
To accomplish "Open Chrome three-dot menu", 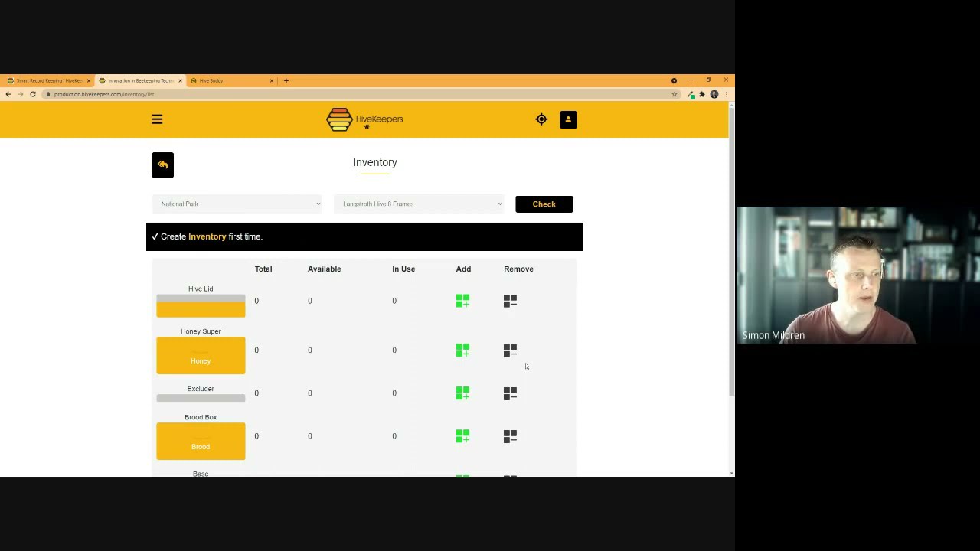I will pyautogui.click(x=727, y=94).
